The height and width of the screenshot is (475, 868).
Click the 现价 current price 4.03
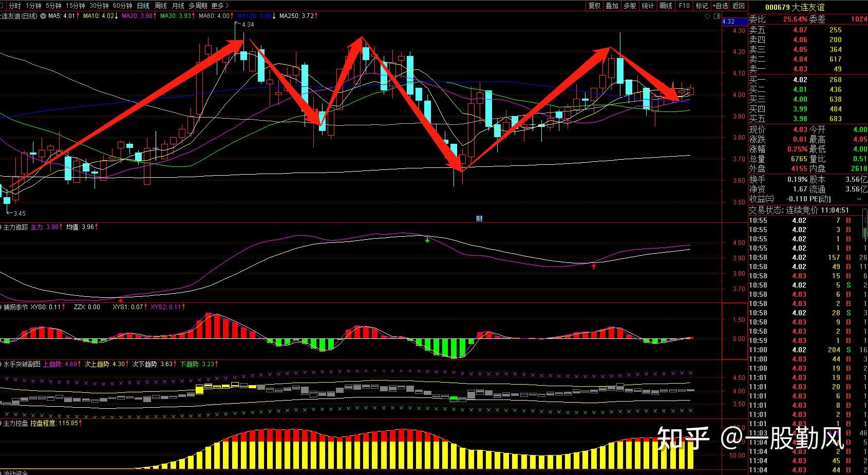pyautogui.click(x=800, y=130)
